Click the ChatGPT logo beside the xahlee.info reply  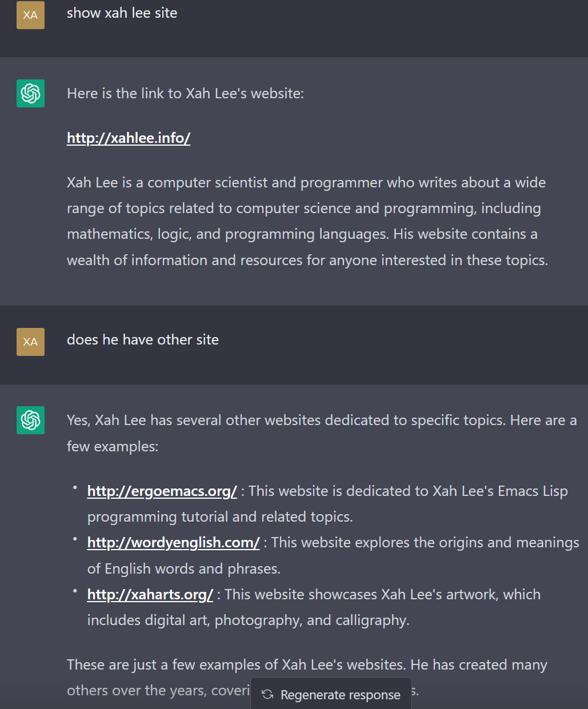coord(30,94)
